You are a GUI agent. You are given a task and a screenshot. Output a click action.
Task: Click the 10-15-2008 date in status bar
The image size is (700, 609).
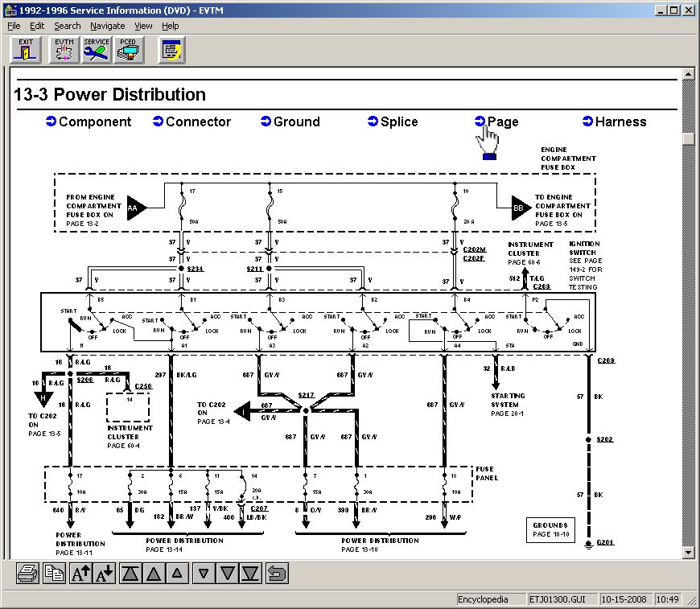point(624,599)
